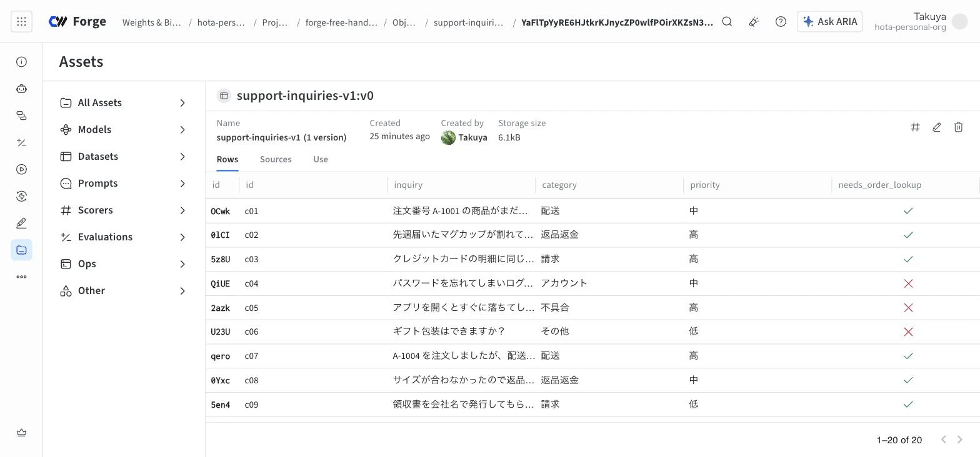Open the help question mark icon

[781, 21]
